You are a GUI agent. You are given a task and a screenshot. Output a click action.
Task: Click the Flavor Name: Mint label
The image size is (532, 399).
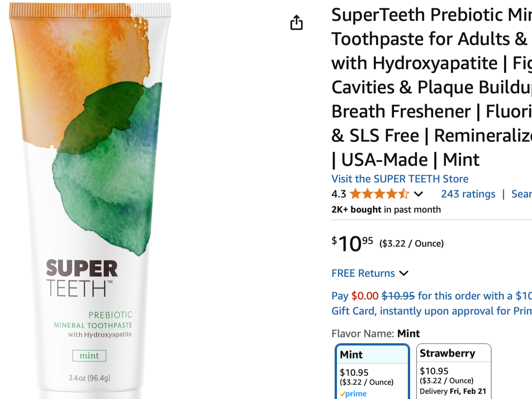pyautogui.click(x=376, y=333)
